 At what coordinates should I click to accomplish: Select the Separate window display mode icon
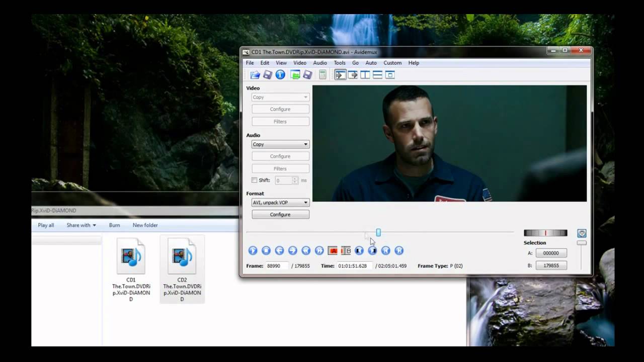pyautogui.click(x=389, y=75)
